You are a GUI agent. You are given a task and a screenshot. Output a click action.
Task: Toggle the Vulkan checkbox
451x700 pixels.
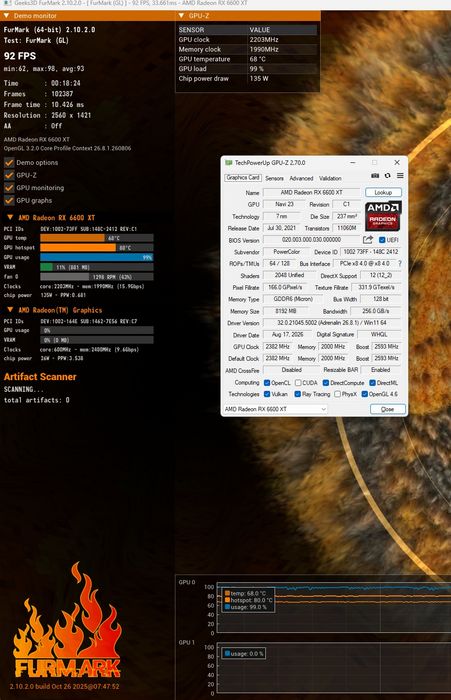click(x=267, y=394)
